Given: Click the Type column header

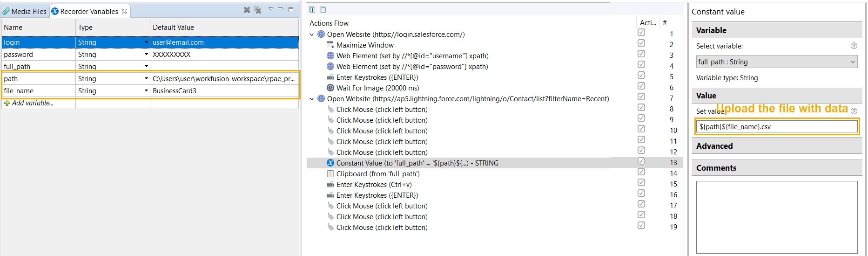Looking at the screenshot, I should pyautogui.click(x=113, y=28).
